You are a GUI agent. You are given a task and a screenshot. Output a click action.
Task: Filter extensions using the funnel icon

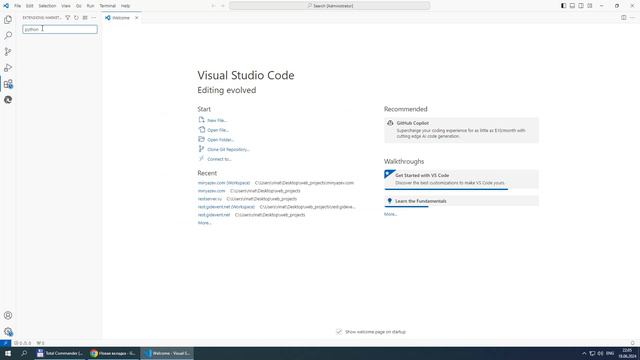68,18
